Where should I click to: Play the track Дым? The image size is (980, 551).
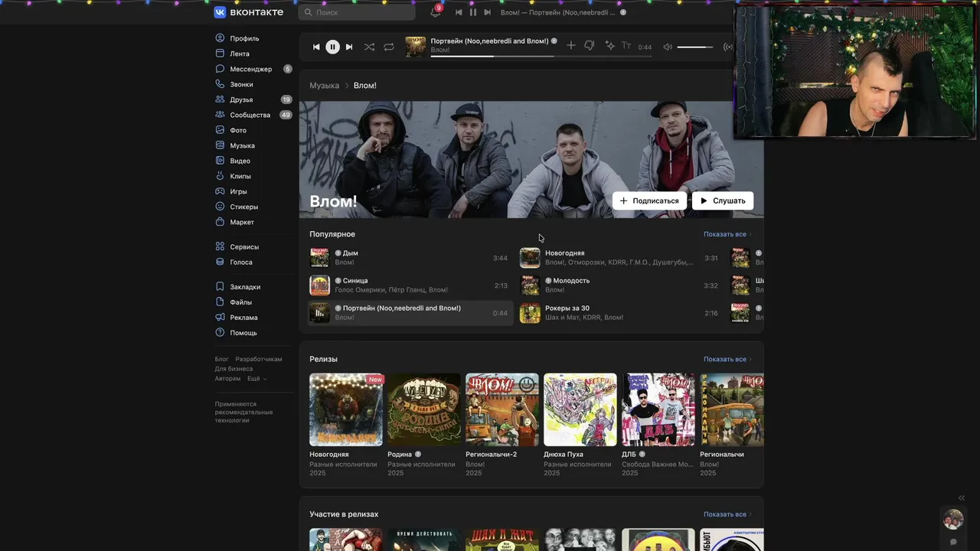409,258
